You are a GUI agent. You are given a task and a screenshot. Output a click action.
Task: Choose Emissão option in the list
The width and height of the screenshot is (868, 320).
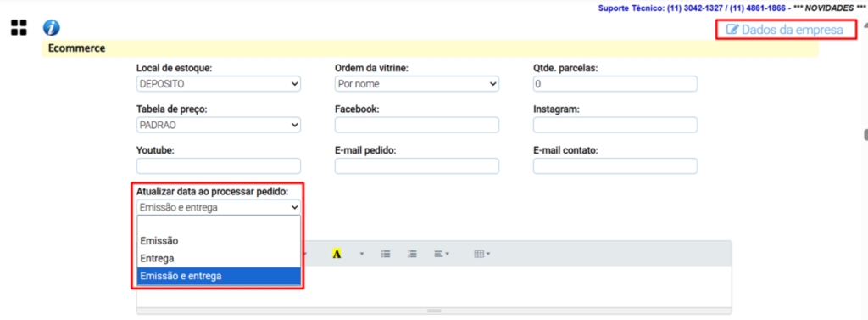tap(219, 241)
